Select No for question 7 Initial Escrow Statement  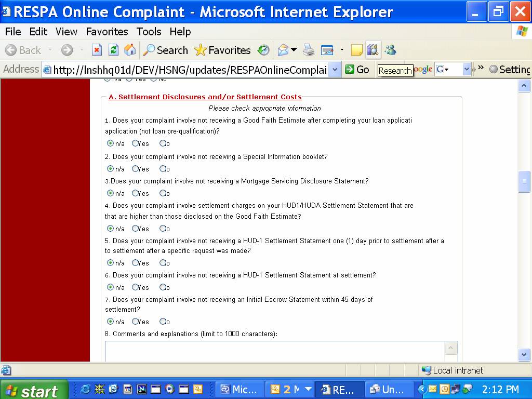[163, 321]
